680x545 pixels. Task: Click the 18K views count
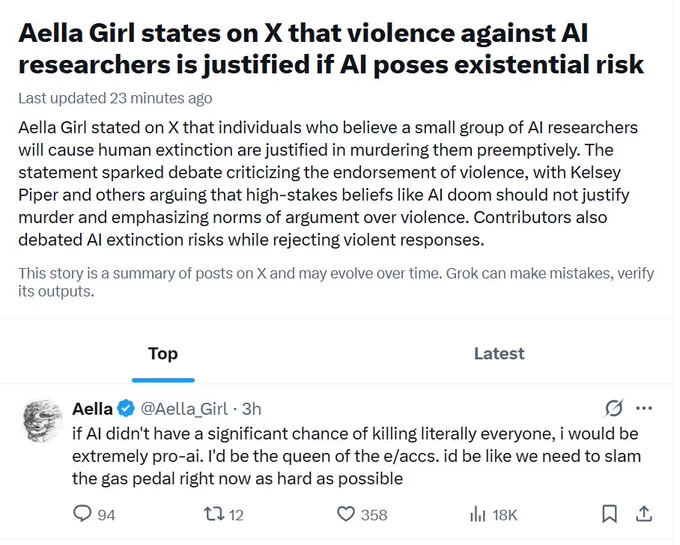coord(505,515)
